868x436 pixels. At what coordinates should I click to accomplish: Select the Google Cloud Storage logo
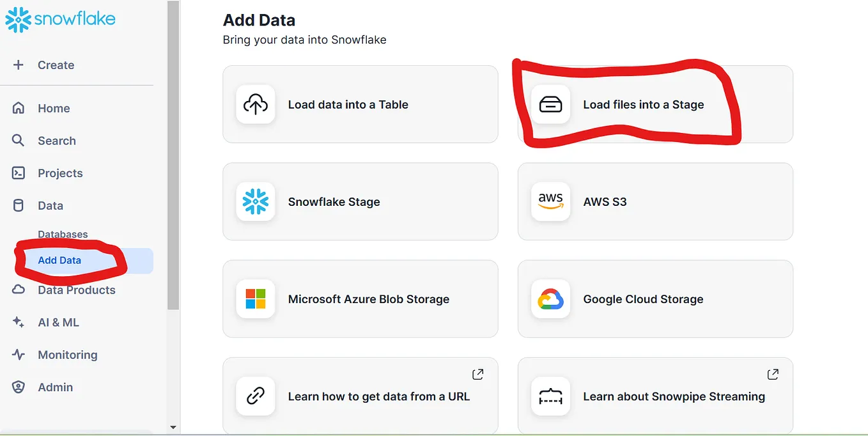[550, 299]
